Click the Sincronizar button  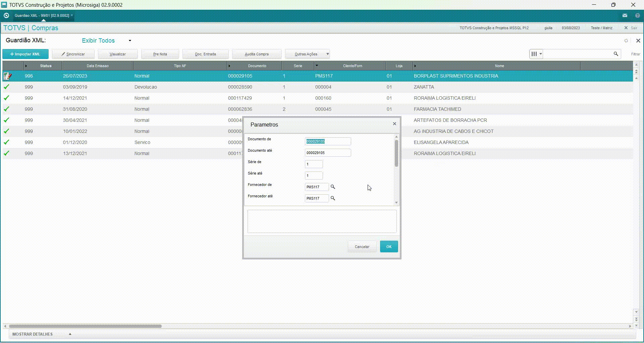pyautogui.click(x=73, y=54)
